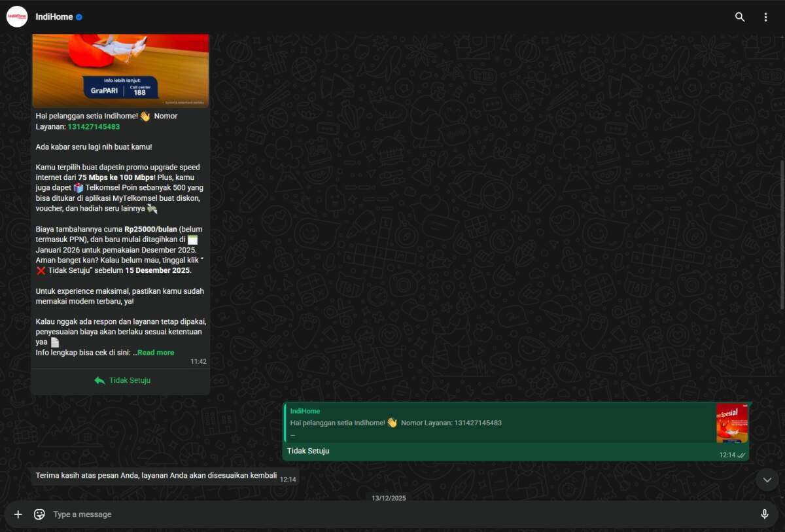This screenshot has height=532, width=785.
Task: Click the microphone voice message icon
Action: [764, 514]
